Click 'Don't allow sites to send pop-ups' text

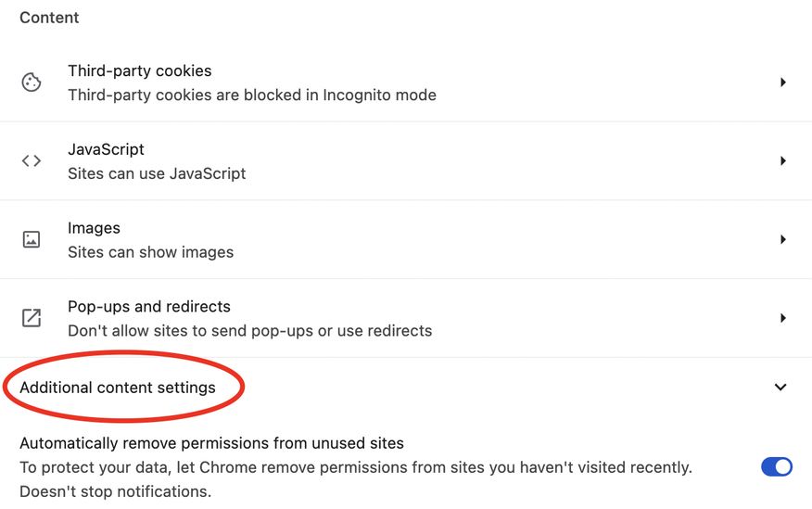coord(191,331)
